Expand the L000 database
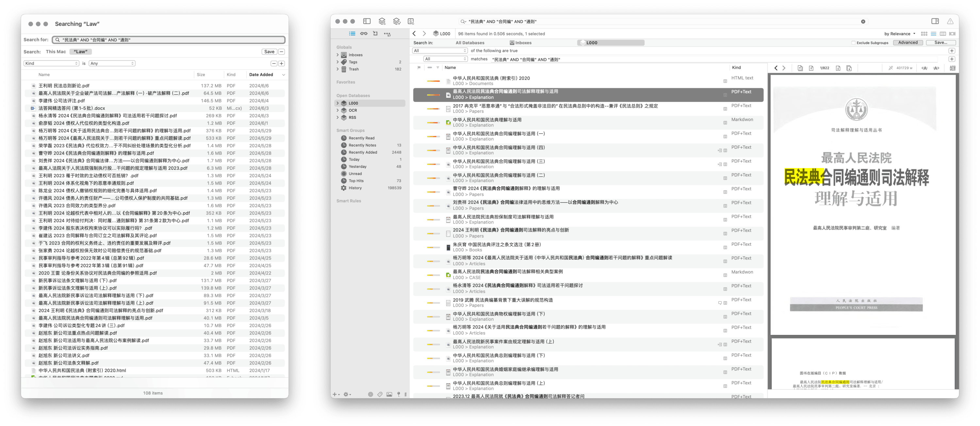This screenshot has height=426, width=980. coord(337,103)
